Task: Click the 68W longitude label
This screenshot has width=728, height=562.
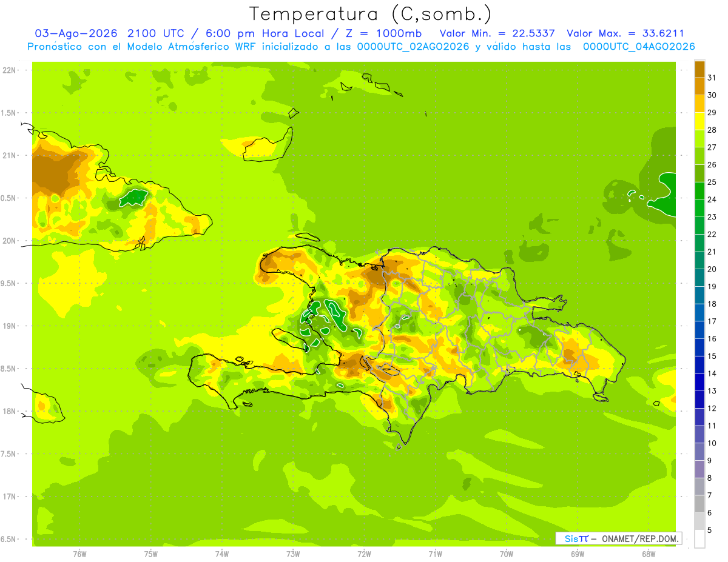Action: pyautogui.click(x=649, y=554)
